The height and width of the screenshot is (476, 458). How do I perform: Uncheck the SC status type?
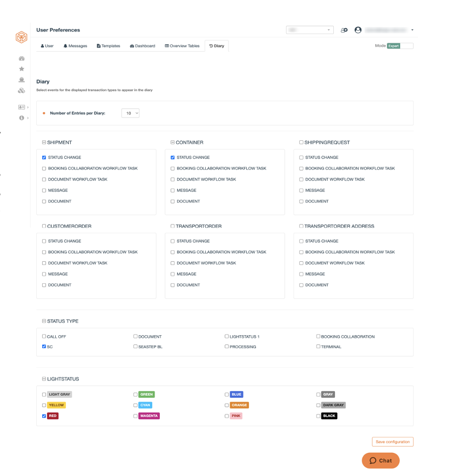[x=44, y=346]
